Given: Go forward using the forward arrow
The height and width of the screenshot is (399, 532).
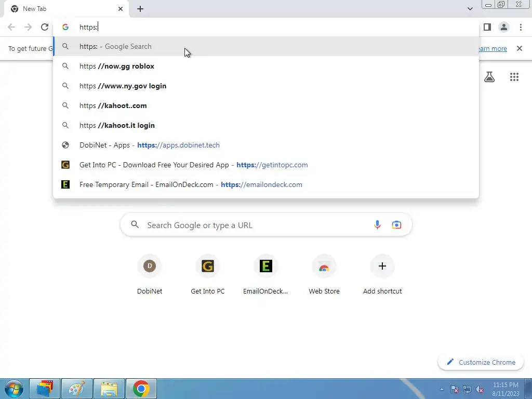Looking at the screenshot, I should (28, 27).
